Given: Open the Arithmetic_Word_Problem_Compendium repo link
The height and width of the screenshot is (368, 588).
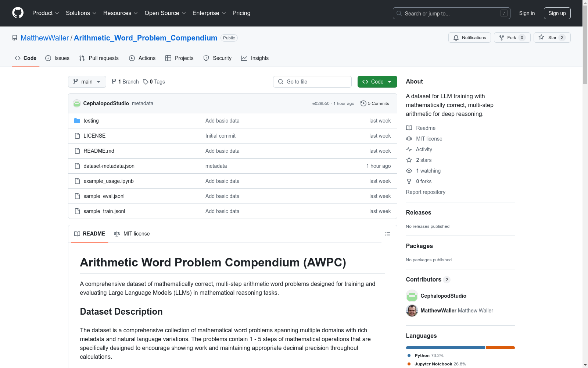Looking at the screenshot, I should [146, 38].
